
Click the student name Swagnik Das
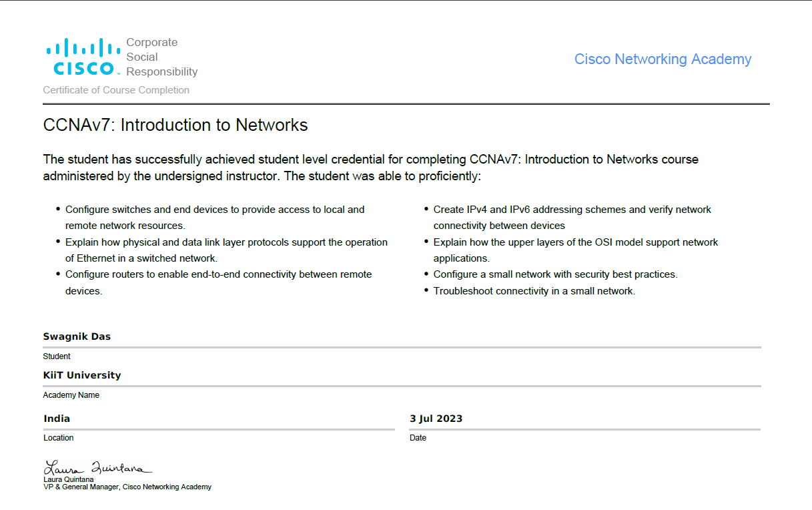(77, 336)
